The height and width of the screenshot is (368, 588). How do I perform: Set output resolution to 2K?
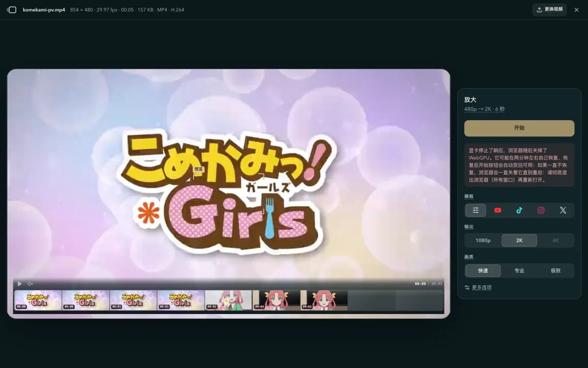(519, 240)
